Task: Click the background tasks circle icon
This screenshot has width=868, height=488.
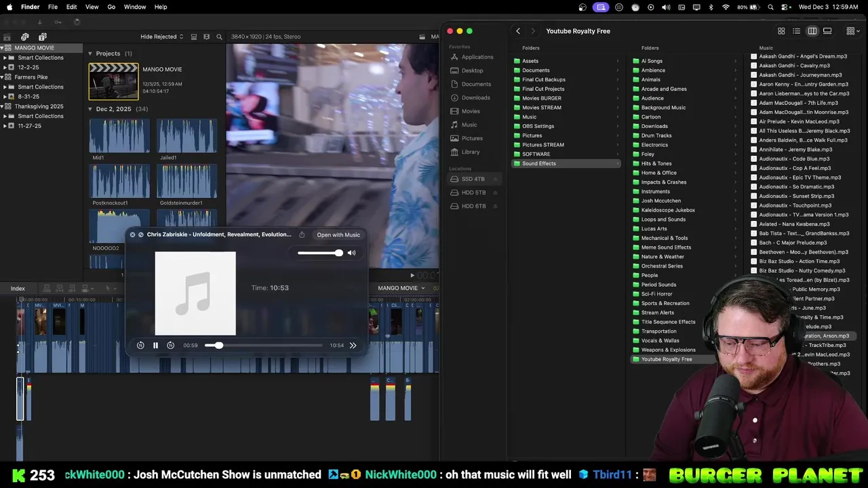Action: click(77, 22)
